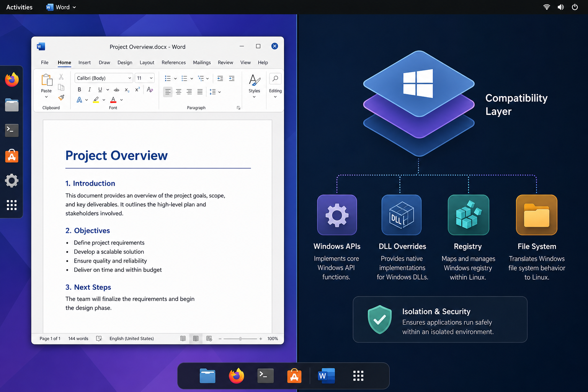588x392 pixels.
Task: Toggle bulleted list formatting
Action: (x=168, y=78)
